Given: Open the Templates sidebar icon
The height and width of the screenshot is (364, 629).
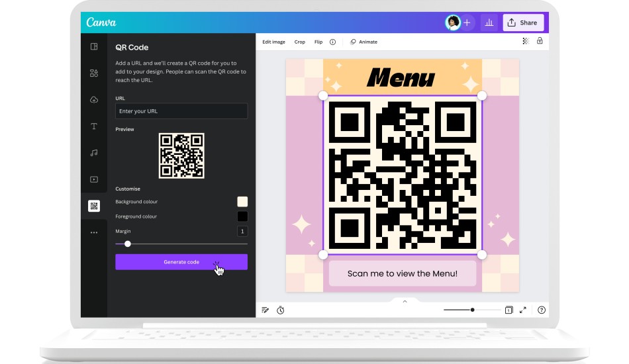Looking at the screenshot, I should point(94,46).
